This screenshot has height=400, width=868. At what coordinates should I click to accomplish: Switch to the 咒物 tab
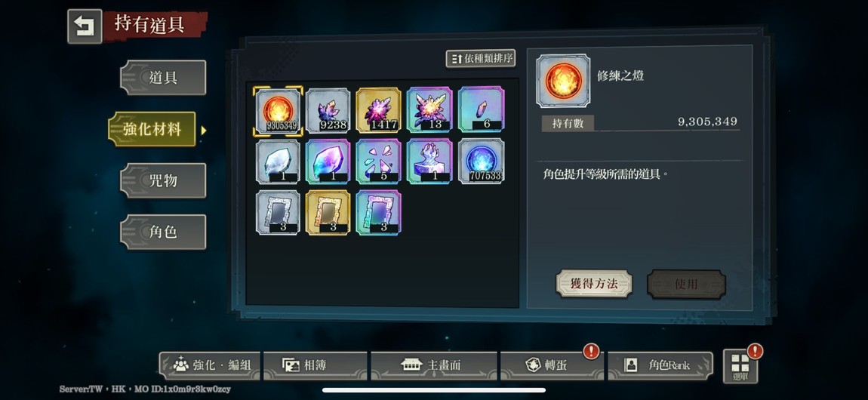click(163, 180)
